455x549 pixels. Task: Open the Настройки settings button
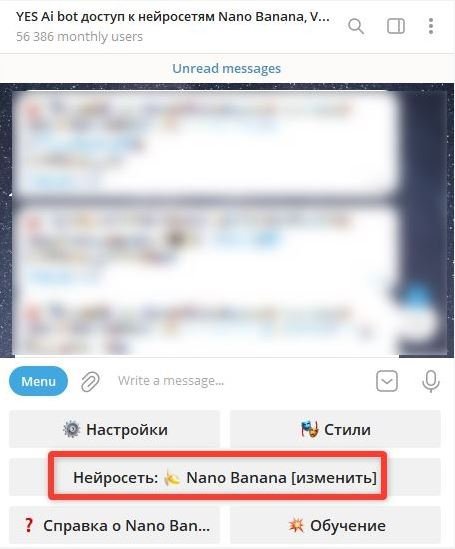click(114, 429)
